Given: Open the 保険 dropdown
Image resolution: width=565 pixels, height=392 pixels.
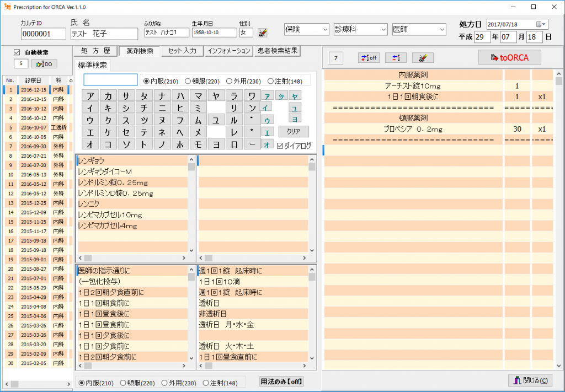Looking at the screenshot, I should pyautogui.click(x=306, y=29).
